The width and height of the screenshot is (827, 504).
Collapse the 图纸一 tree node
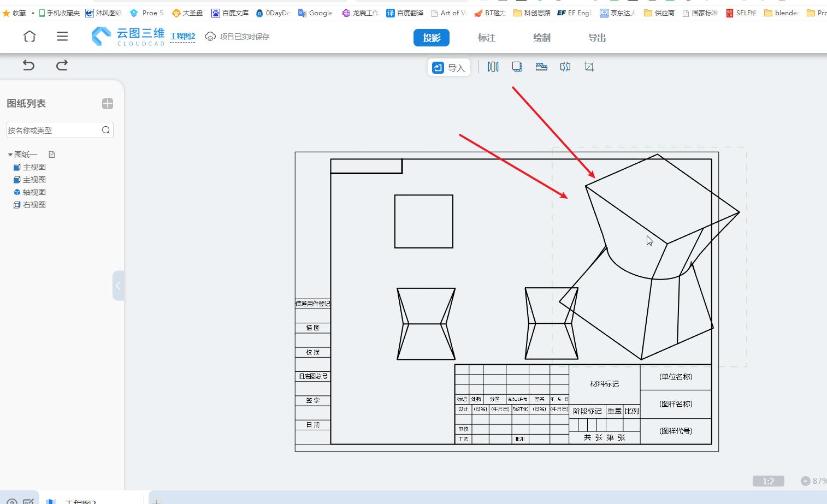point(10,155)
